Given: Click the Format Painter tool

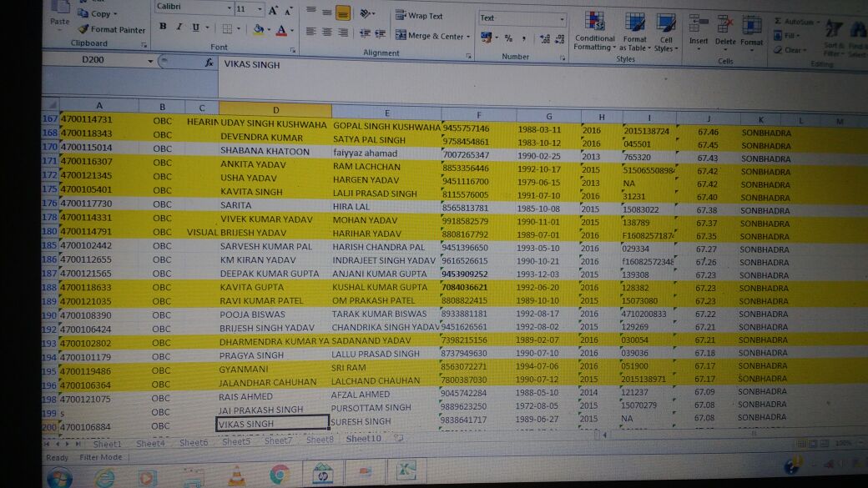Looking at the screenshot, I should click(113, 29).
